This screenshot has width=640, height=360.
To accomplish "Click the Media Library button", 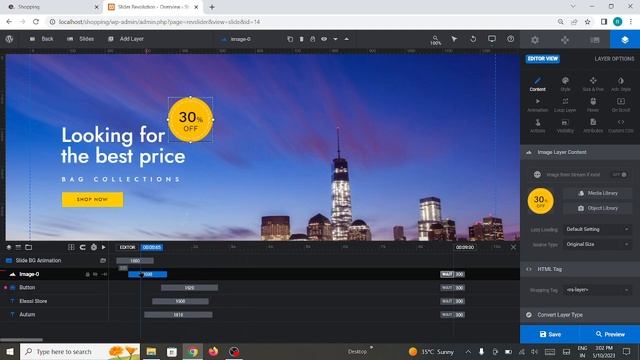I will coord(598,193).
